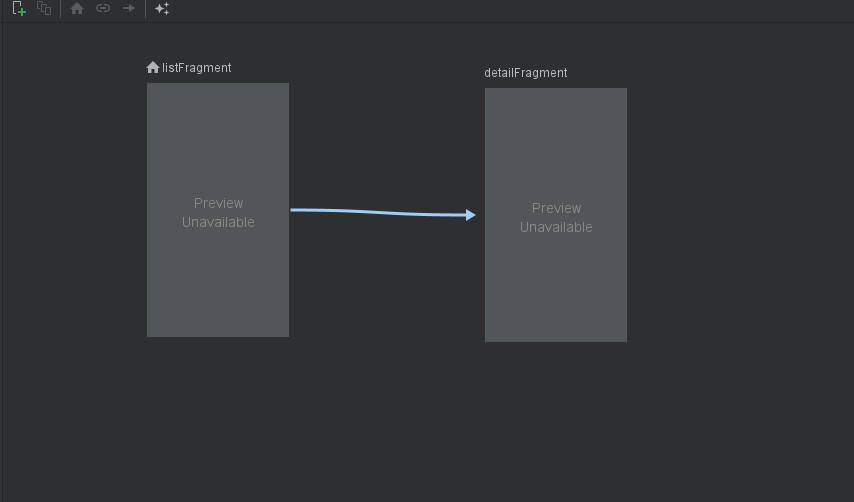Select the detailFragment destination preview
Screen dimensions: 854x502
[556, 215]
